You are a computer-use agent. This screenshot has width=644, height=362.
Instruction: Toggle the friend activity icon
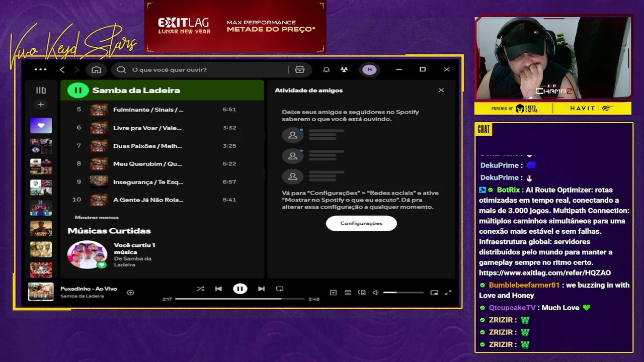click(344, 70)
